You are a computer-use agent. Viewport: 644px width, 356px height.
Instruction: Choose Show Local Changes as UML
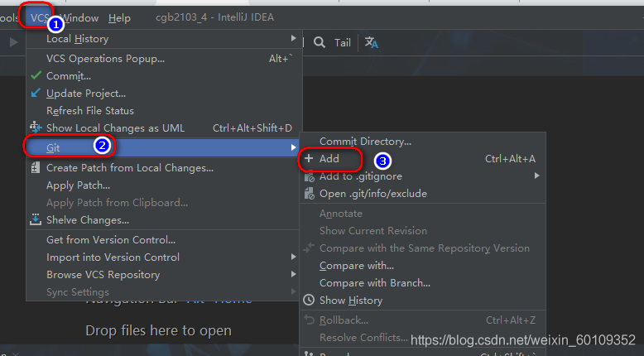point(115,128)
